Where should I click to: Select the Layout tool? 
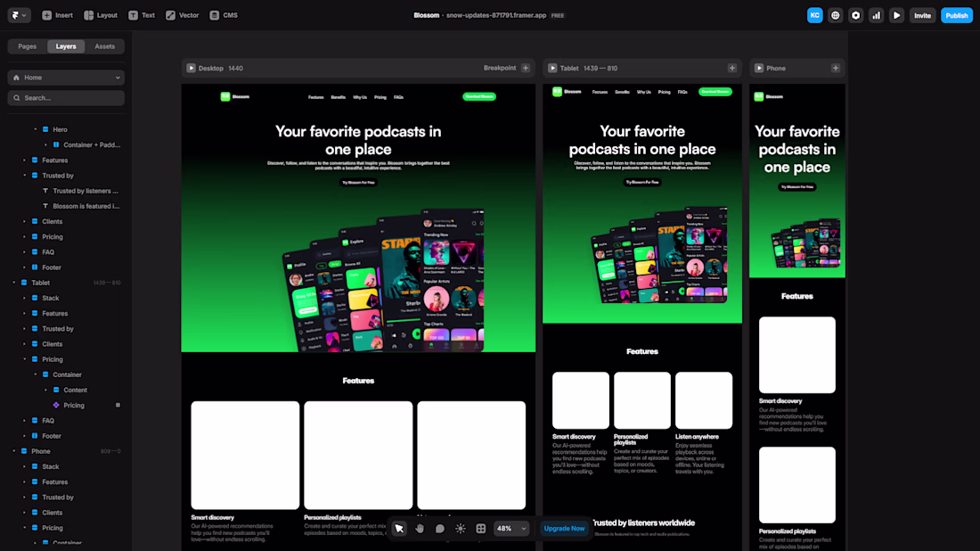click(x=101, y=15)
